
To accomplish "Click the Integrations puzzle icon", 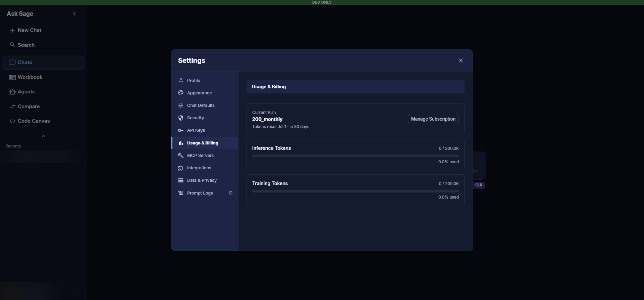I will pyautogui.click(x=181, y=168).
